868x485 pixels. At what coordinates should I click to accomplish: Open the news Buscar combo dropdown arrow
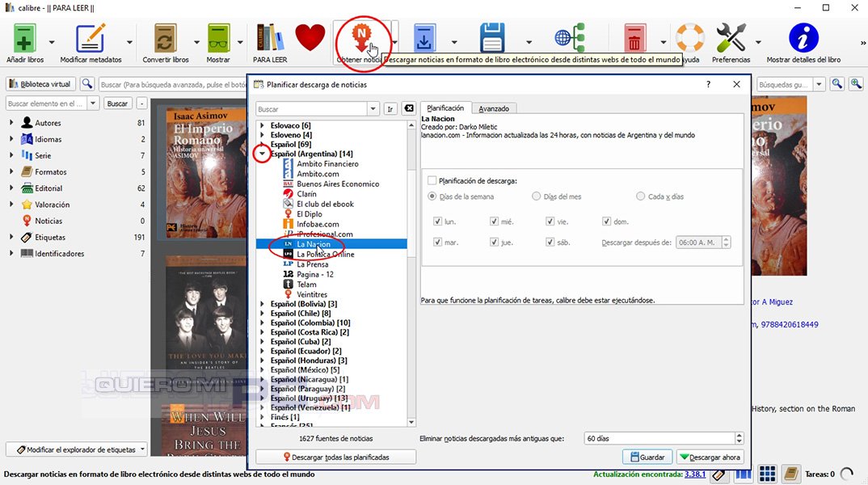(x=373, y=108)
